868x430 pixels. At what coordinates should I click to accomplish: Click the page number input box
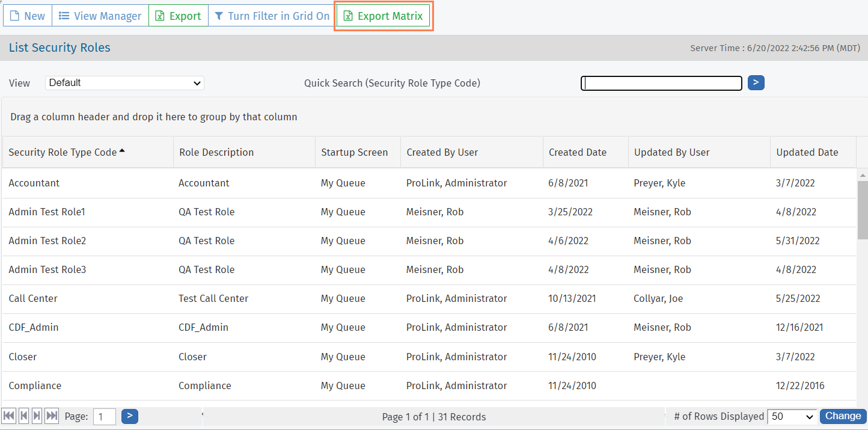pos(105,416)
